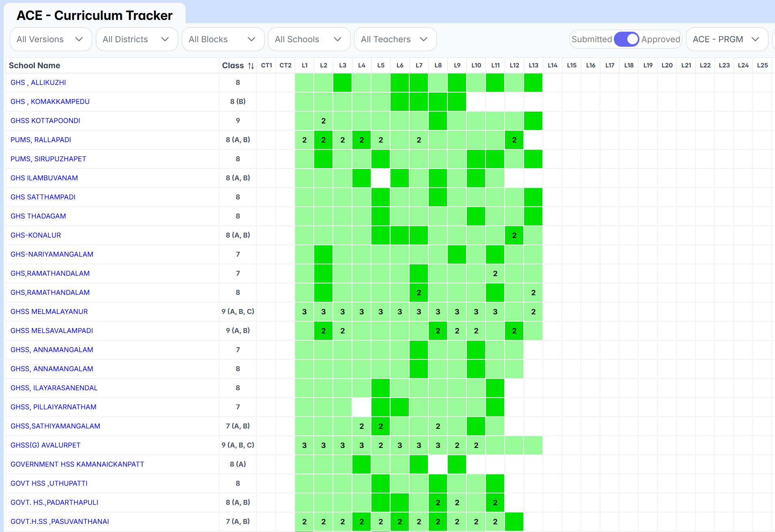
Task: Click the School Name column header
Action: coord(35,65)
